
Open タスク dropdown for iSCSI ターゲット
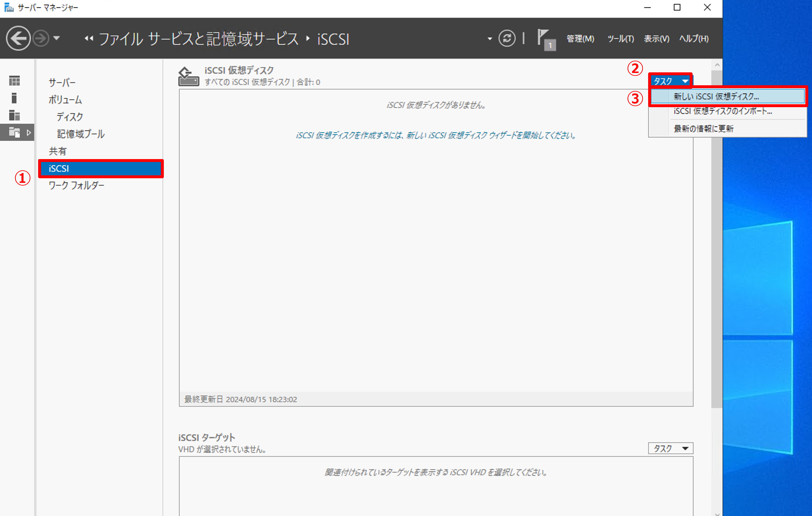[670, 448]
